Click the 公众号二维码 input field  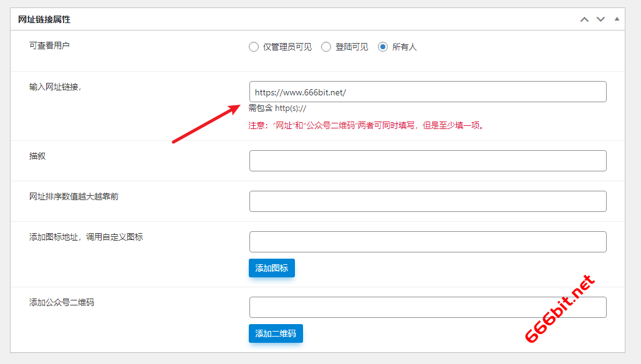pyautogui.click(x=427, y=307)
